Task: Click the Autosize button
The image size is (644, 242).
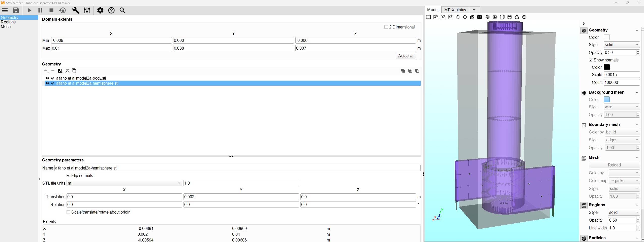Action: (406, 56)
